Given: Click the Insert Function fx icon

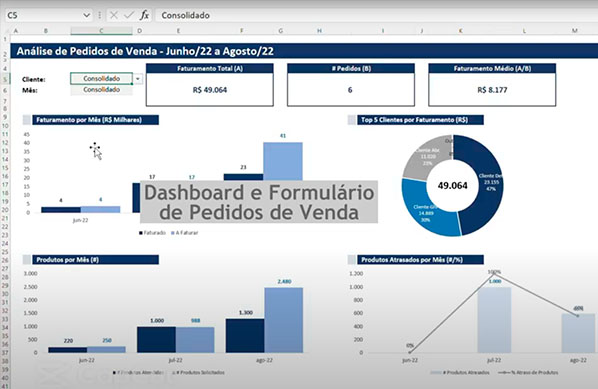Looking at the screenshot, I should 144,15.
